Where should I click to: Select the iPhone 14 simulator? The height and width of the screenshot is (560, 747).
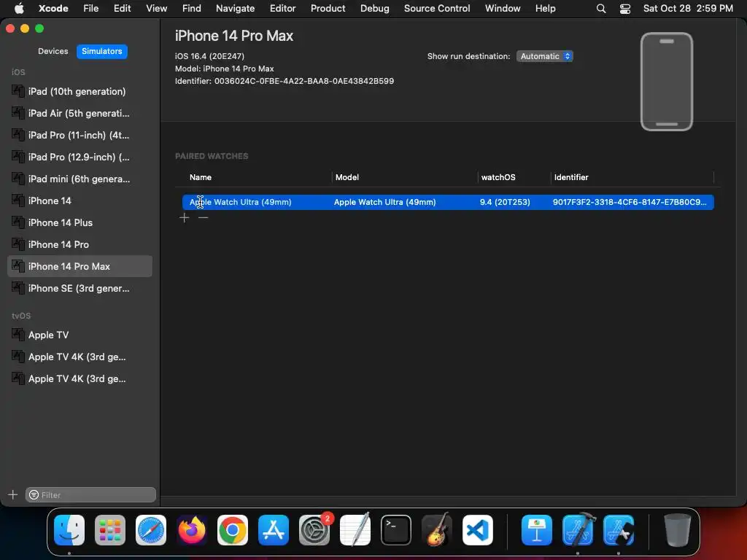pyautogui.click(x=80, y=201)
